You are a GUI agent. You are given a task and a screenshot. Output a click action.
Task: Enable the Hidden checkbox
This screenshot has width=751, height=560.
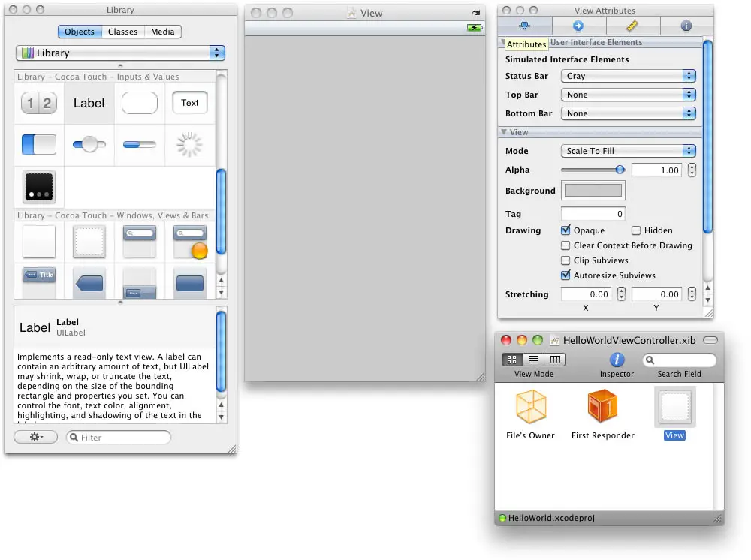click(636, 230)
